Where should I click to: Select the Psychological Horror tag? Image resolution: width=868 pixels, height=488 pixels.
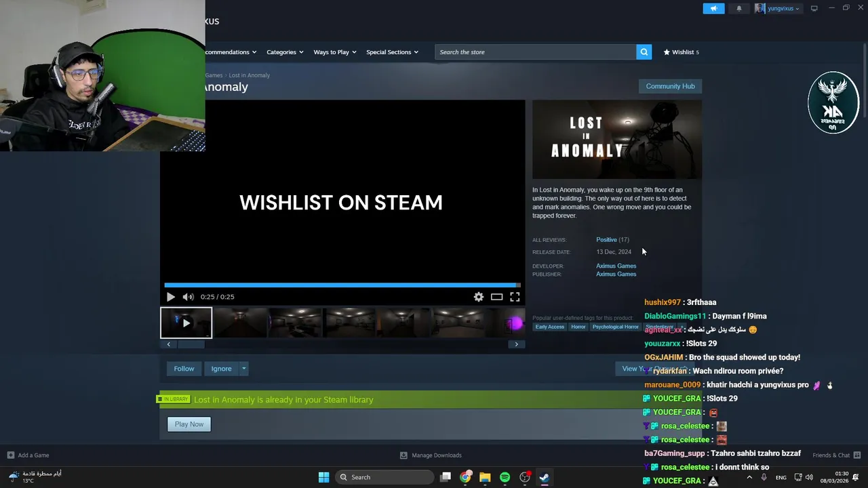tap(615, 327)
